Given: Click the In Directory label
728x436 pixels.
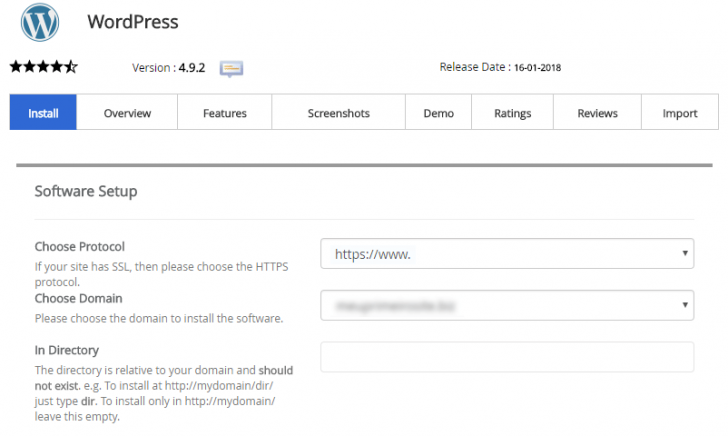Looking at the screenshot, I should (x=67, y=350).
